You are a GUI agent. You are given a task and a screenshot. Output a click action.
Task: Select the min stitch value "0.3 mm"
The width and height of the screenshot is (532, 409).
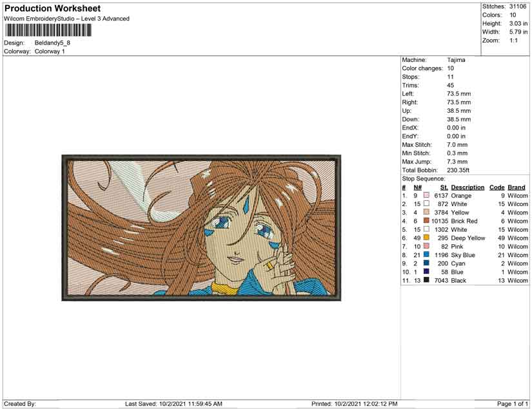[457, 153]
